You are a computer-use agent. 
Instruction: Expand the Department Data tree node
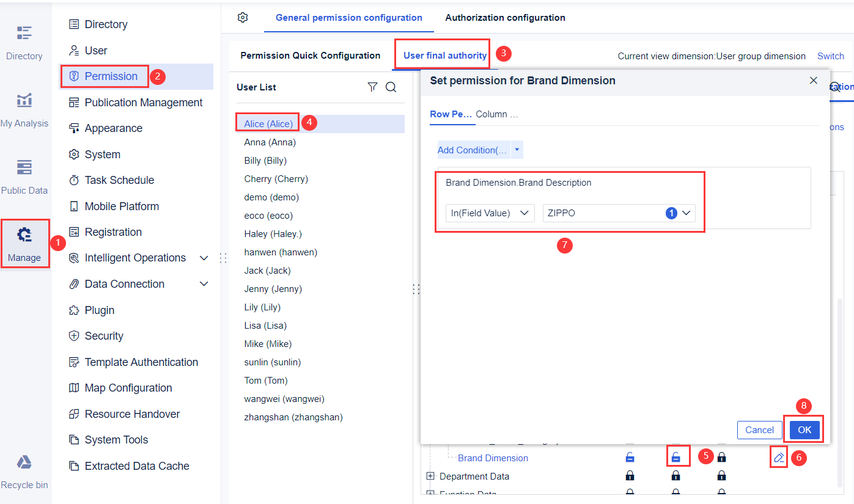coord(431,475)
